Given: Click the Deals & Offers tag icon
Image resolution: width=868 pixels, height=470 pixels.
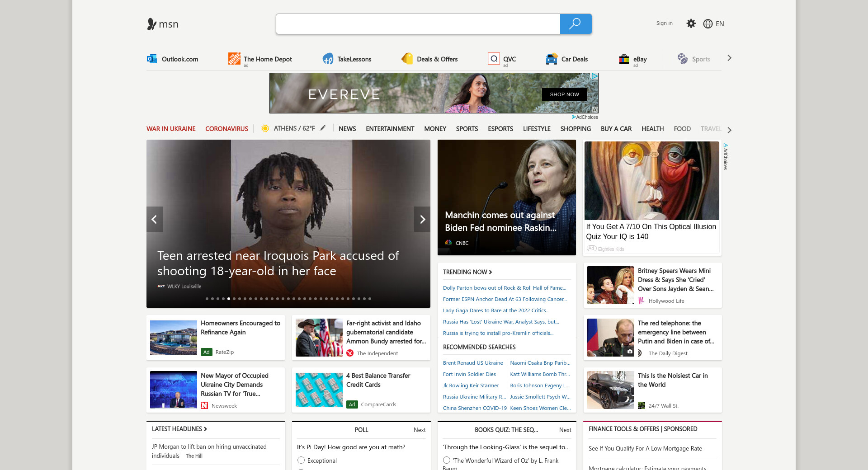Looking at the screenshot, I should tap(407, 59).
